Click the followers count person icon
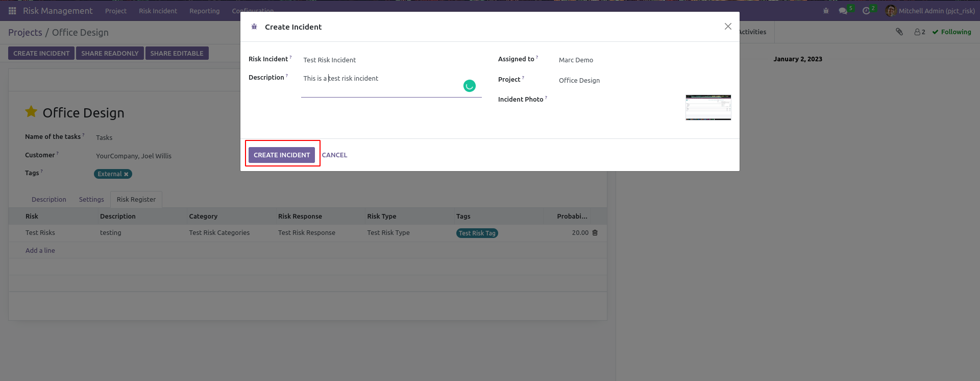 (919, 32)
